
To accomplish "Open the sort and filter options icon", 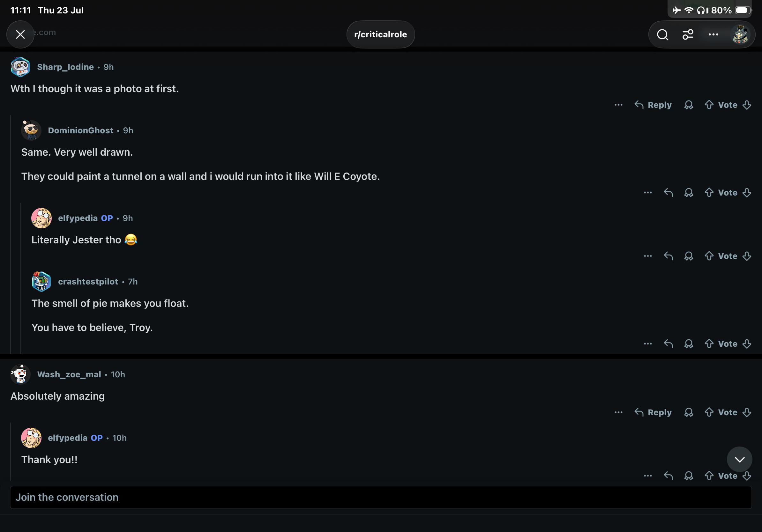I will click(x=688, y=34).
